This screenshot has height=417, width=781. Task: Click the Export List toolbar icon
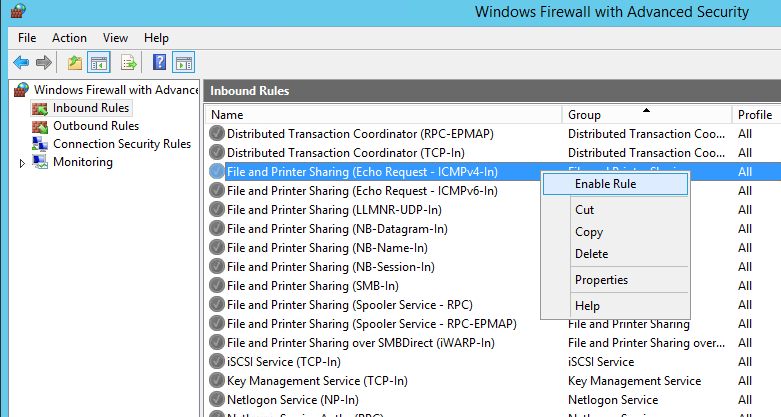pos(129,63)
